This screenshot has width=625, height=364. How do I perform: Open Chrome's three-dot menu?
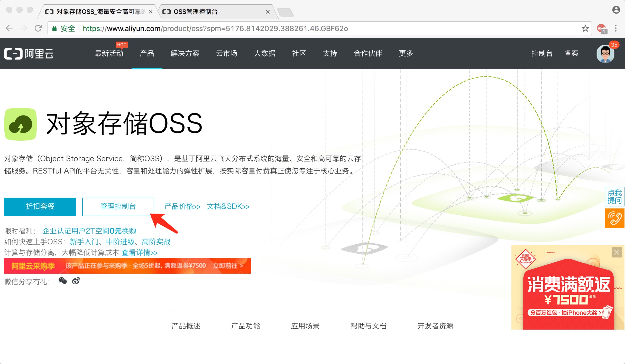616,28
